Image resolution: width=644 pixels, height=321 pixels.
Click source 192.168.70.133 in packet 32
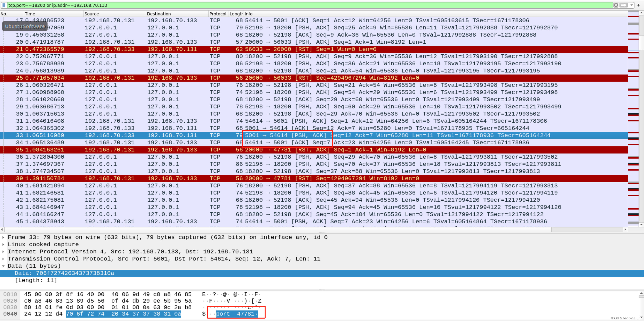(x=110, y=128)
